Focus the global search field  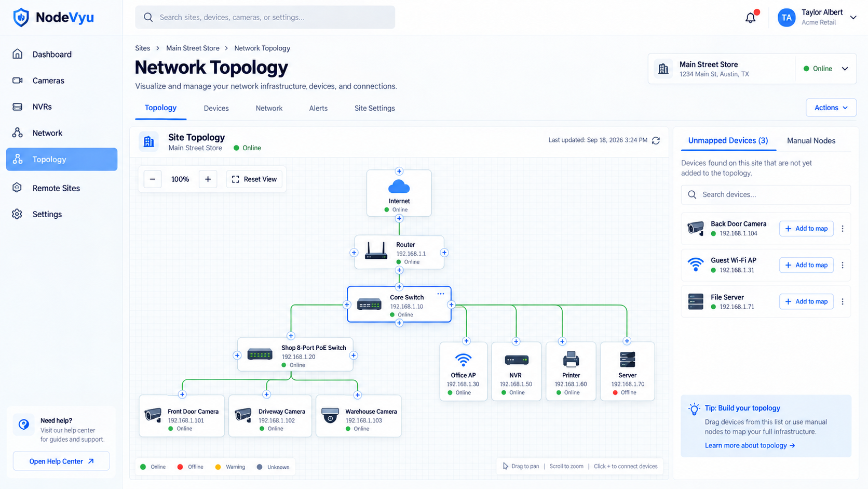(265, 17)
